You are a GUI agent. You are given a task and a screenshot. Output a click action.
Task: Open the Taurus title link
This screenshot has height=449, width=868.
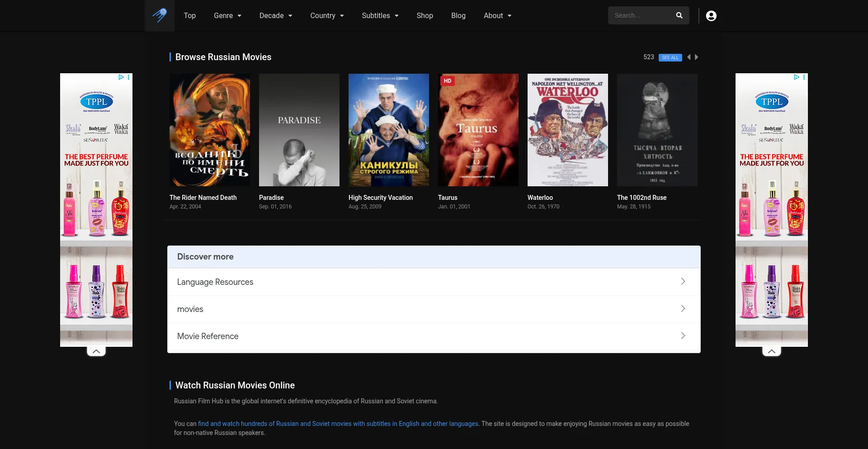(x=448, y=198)
